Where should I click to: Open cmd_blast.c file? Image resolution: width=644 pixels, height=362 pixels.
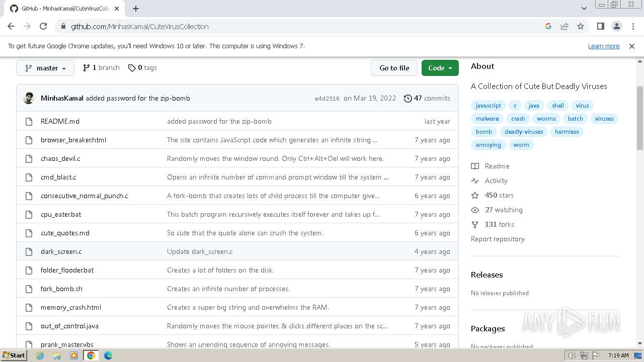pos(58,177)
